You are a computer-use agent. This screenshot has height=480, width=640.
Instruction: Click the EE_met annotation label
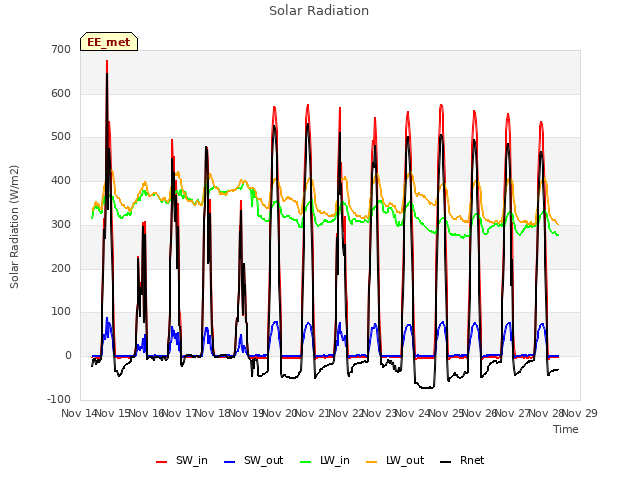click(109, 42)
